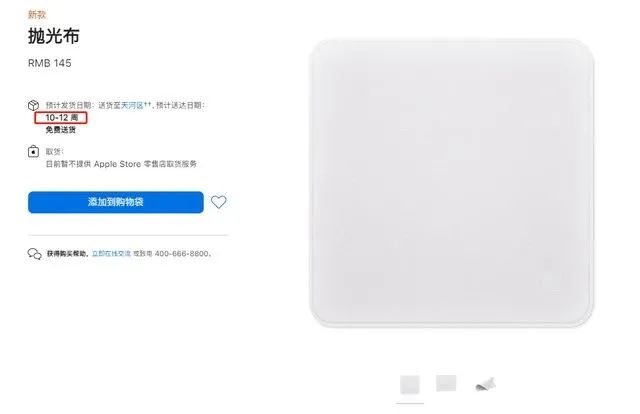Click the 10-12 周 delivery estimate

(x=61, y=118)
